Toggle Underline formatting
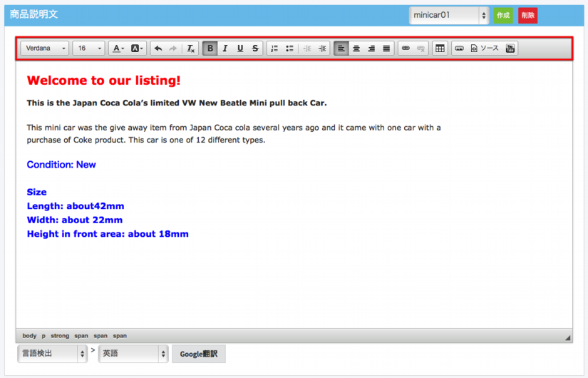Image resolution: width=588 pixels, height=378 pixels. tap(240, 48)
